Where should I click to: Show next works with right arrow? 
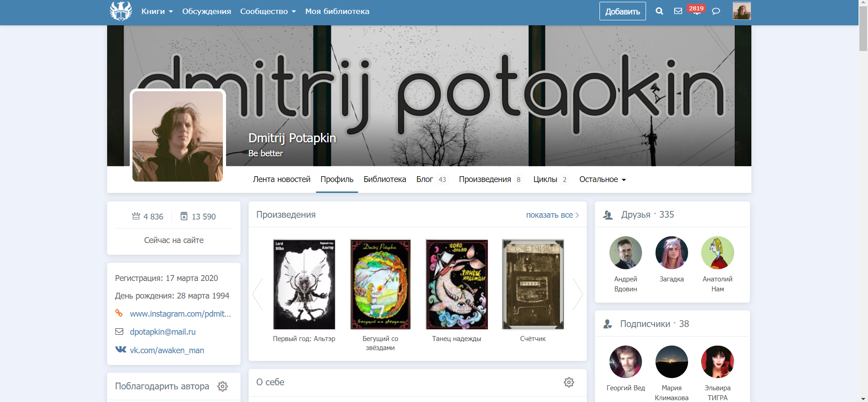pyautogui.click(x=577, y=294)
